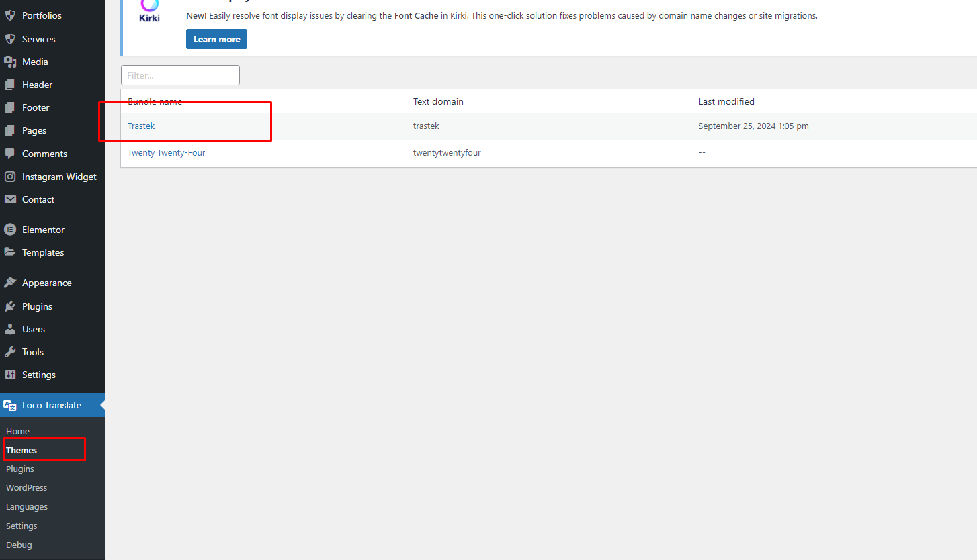Open the Portfolios menu
977x560 pixels.
click(42, 15)
